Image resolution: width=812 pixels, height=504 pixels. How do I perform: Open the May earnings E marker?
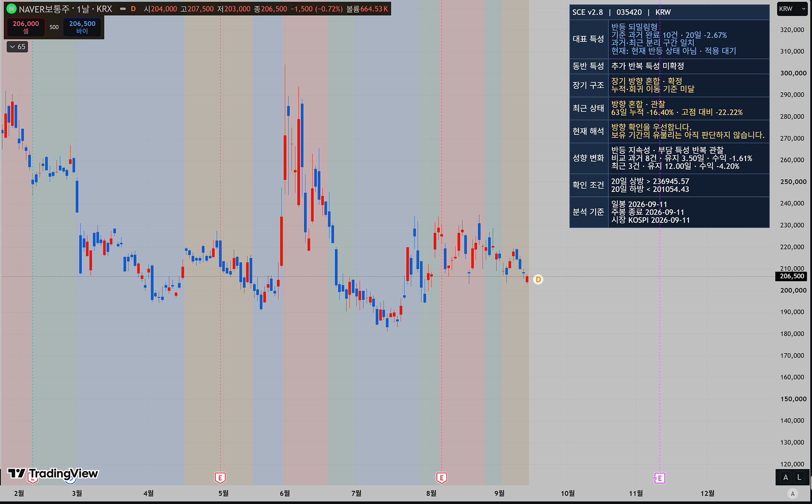coord(220,478)
